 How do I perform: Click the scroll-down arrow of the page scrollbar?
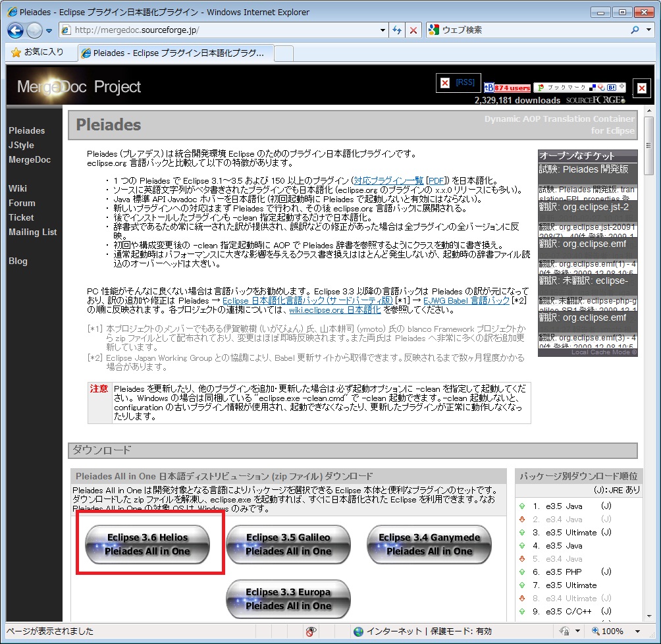648,616
